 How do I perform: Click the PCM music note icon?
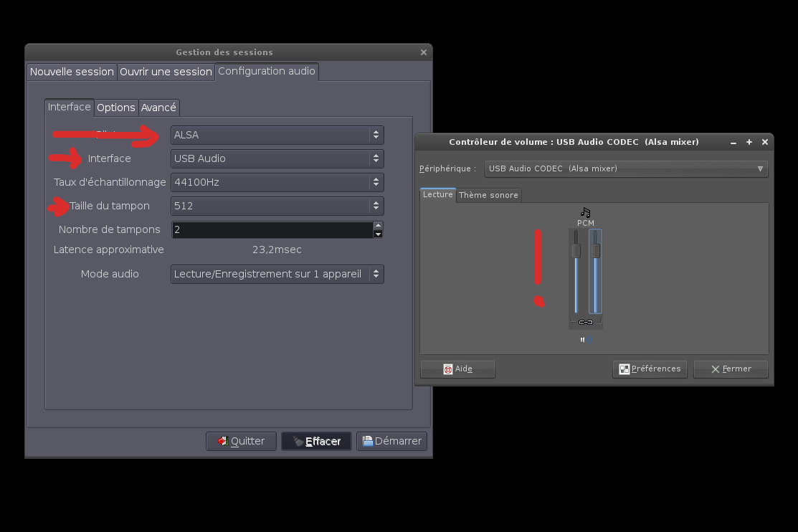pyautogui.click(x=585, y=212)
